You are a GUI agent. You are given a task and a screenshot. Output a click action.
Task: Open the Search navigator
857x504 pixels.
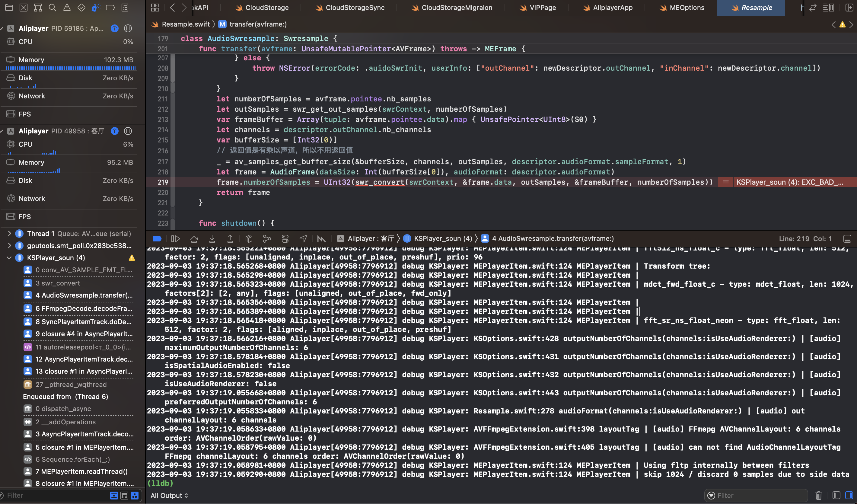coord(52,8)
